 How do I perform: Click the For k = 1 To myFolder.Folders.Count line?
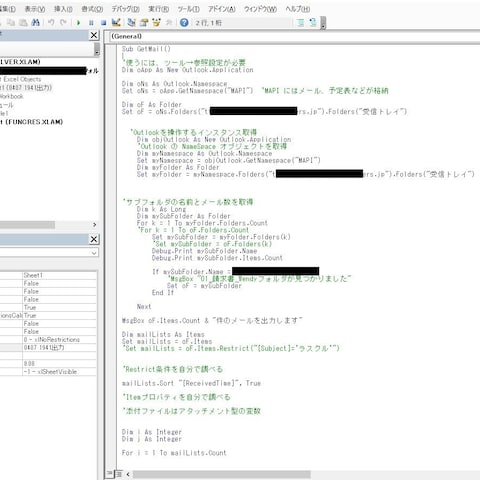click(202, 223)
